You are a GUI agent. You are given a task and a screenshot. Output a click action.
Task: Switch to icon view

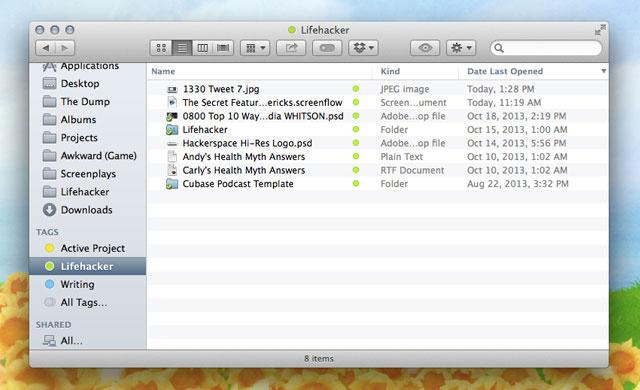(161, 48)
